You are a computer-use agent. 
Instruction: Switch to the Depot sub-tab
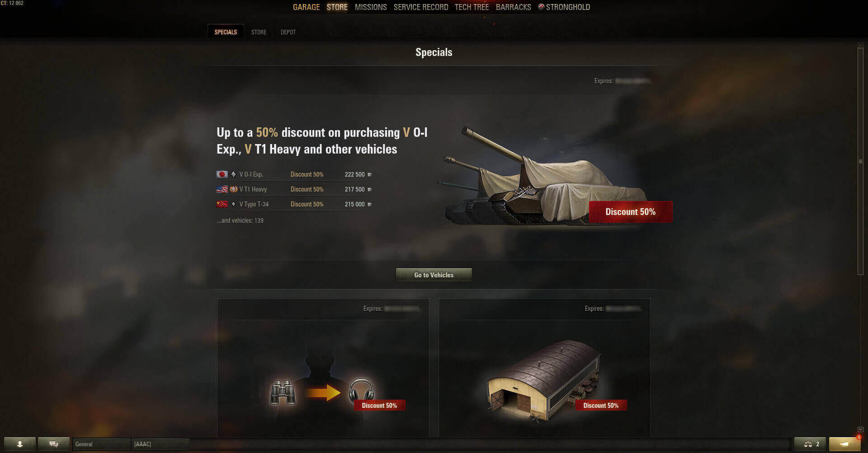[x=288, y=32]
